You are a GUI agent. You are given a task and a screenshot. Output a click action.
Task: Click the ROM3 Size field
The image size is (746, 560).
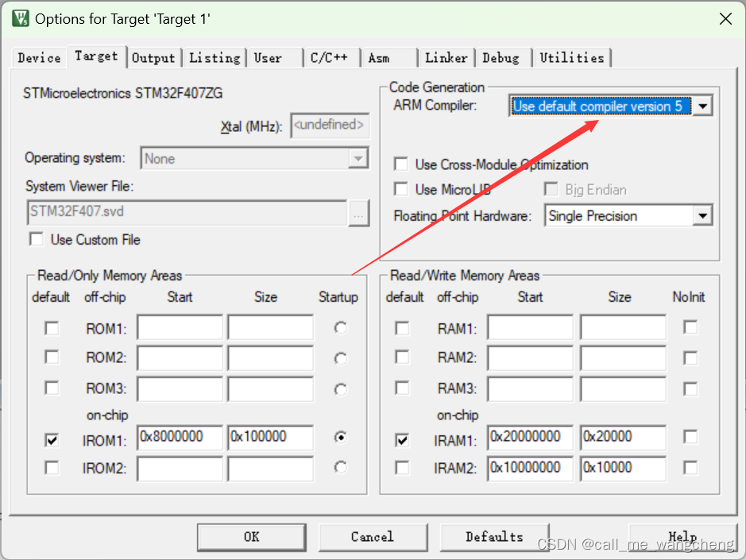[271, 388]
